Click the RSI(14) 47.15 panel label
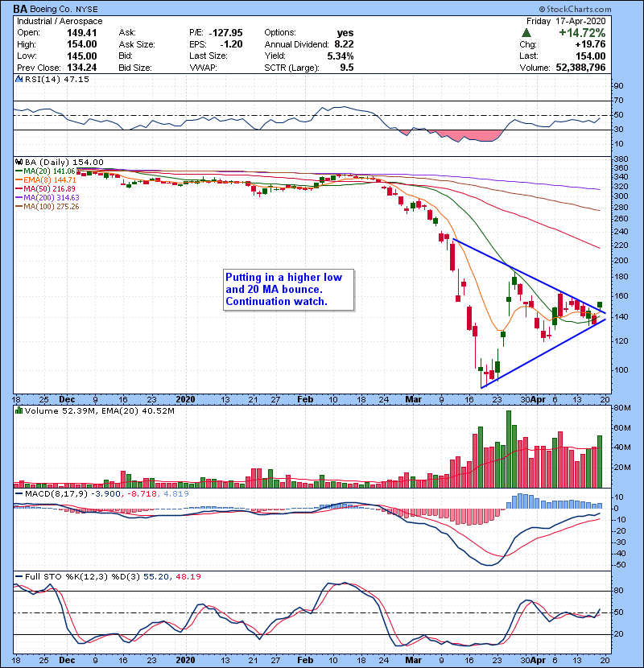 [x=57, y=79]
